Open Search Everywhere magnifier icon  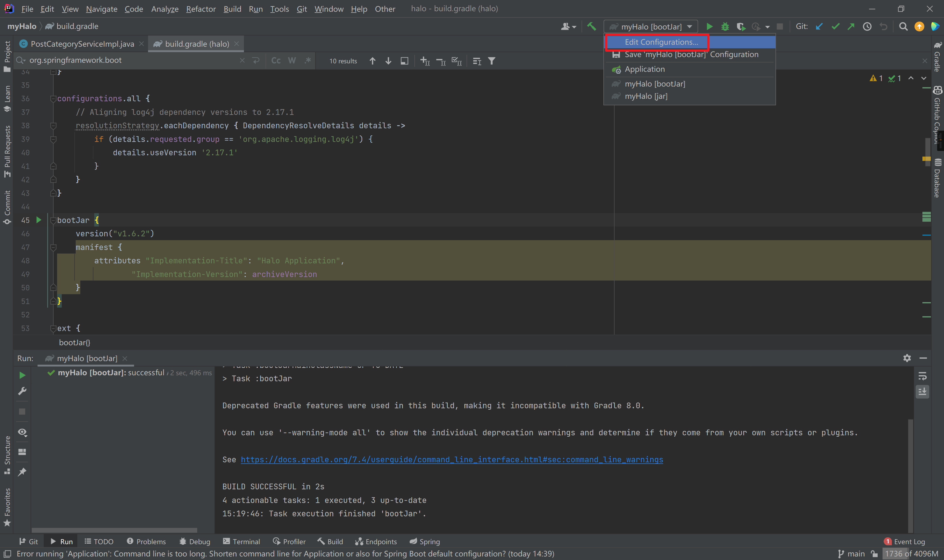tap(903, 26)
